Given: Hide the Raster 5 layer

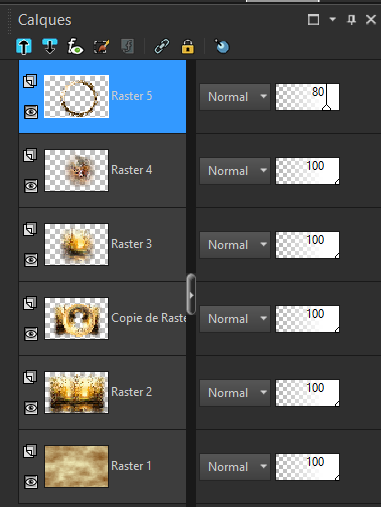Looking at the screenshot, I should (x=31, y=112).
